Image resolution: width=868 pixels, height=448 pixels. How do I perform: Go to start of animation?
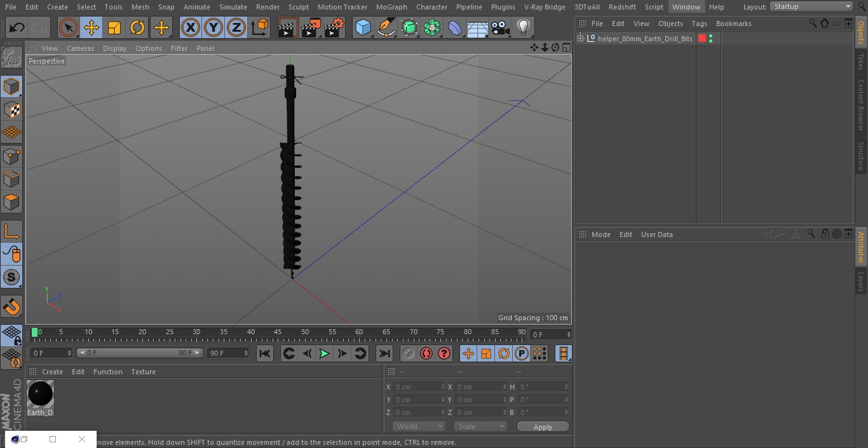tap(265, 353)
